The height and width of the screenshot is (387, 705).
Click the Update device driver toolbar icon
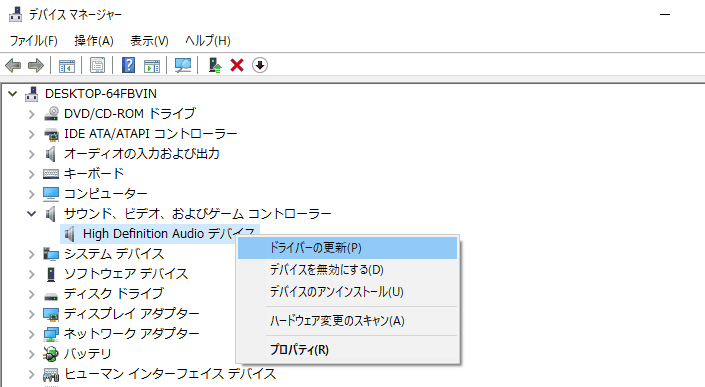click(215, 66)
